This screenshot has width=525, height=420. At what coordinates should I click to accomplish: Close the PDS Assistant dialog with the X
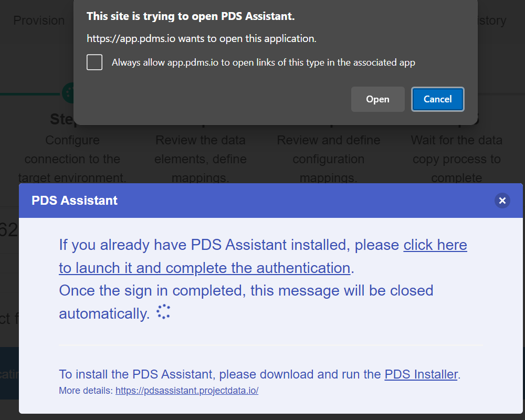502,201
